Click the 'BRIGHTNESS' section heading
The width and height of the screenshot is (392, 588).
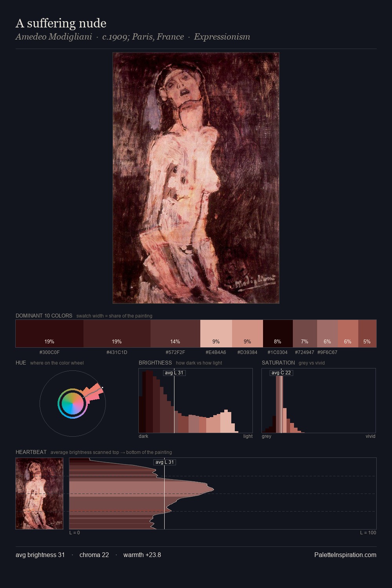(x=155, y=363)
